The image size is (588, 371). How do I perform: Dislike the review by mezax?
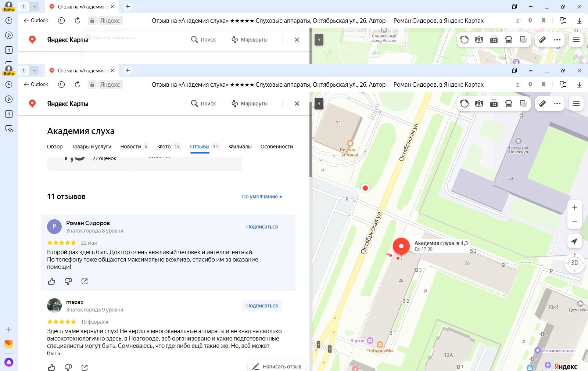(x=68, y=367)
